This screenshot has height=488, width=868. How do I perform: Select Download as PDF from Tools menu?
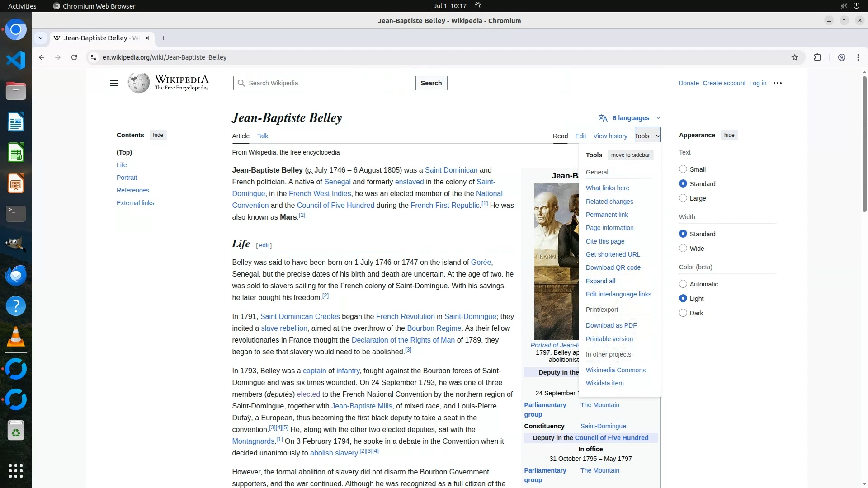pyautogui.click(x=611, y=325)
